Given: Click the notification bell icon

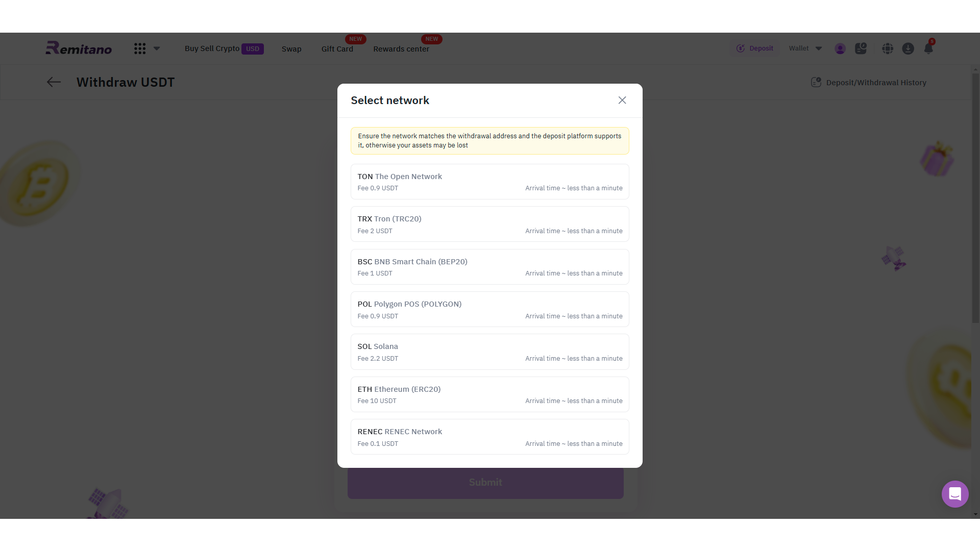Looking at the screenshot, I should tap(928, 48).
